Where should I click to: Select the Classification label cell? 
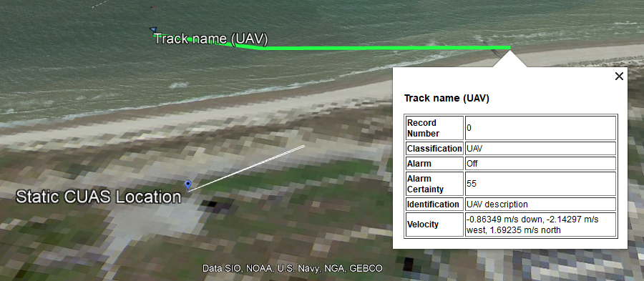click(434, 149)
